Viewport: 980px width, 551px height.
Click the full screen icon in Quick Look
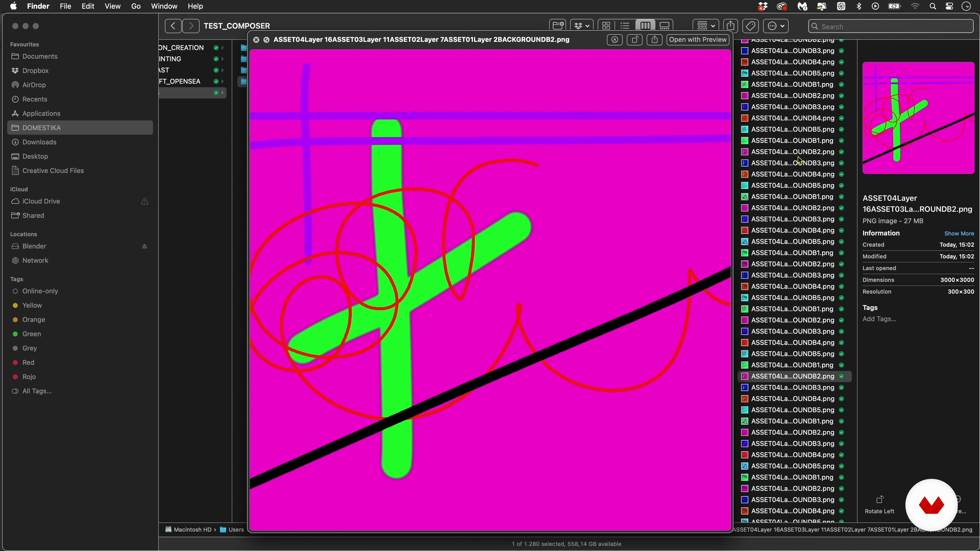[x=267, y=40]
